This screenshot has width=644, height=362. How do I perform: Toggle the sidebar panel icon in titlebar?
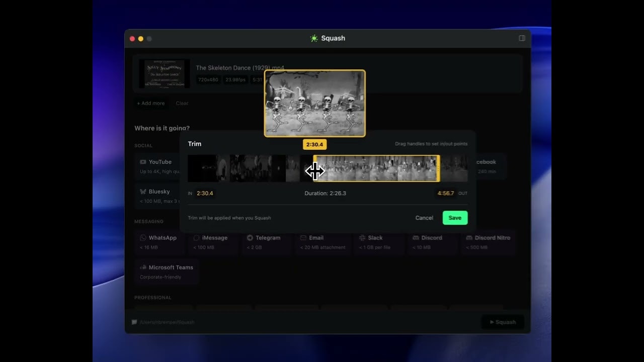[522, 38]
